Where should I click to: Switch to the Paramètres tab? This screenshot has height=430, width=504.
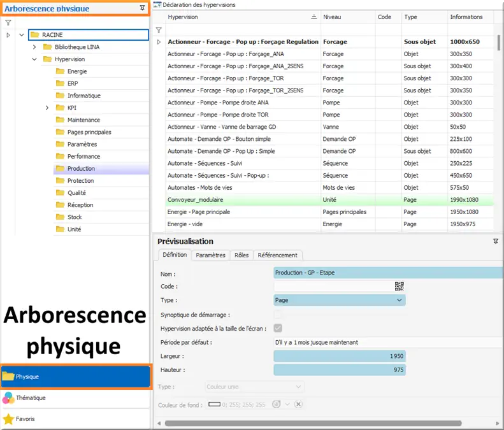pyautogui.click(x=210, y=255)
